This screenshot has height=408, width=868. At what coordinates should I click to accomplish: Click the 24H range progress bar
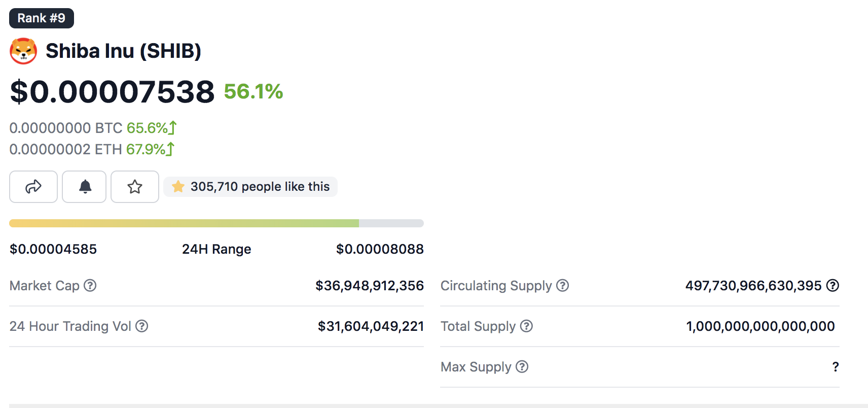click(216, 223)
